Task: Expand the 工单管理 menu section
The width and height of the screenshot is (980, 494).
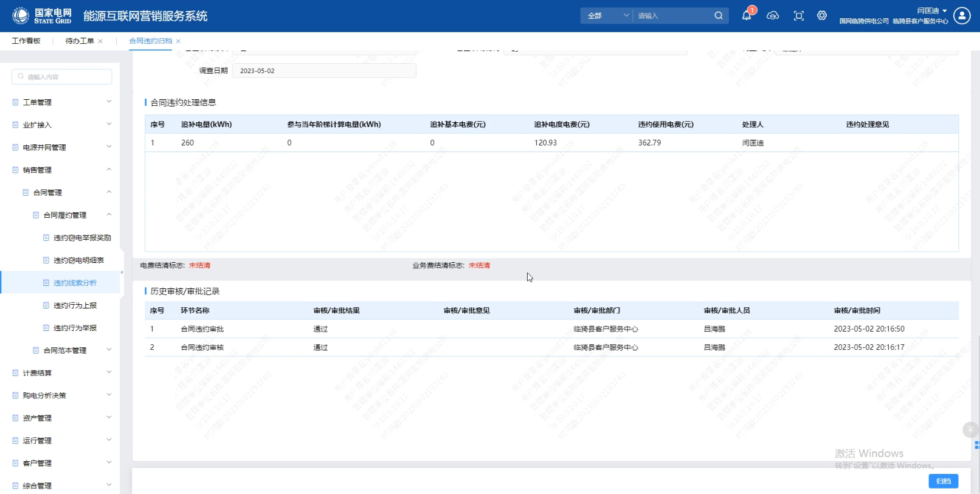Action: coord(61,102)
